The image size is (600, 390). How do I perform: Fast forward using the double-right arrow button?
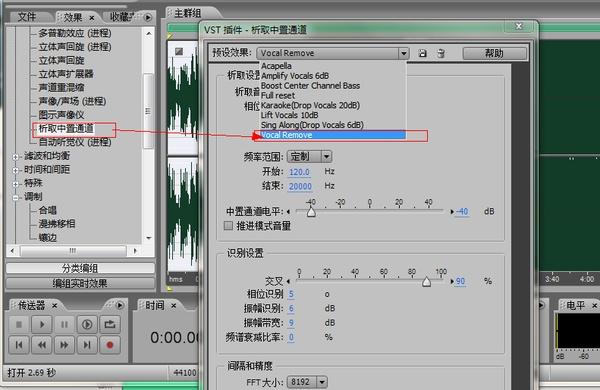(64, 345)
